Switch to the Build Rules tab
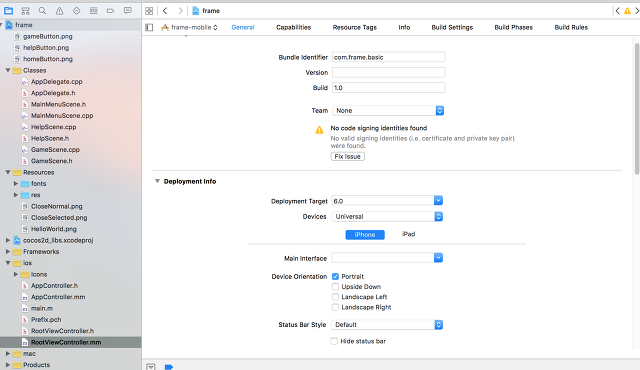This screenshot has height=370, width=640. (x=571, y=27)
